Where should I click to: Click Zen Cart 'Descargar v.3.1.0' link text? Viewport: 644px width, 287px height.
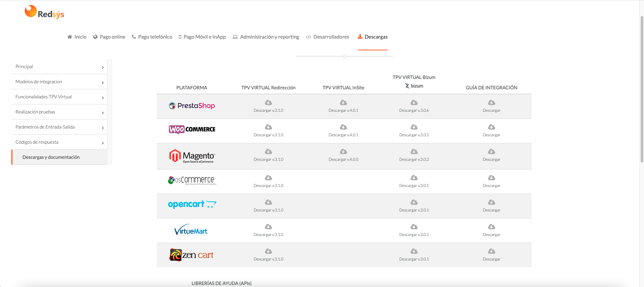coord(268,259)
